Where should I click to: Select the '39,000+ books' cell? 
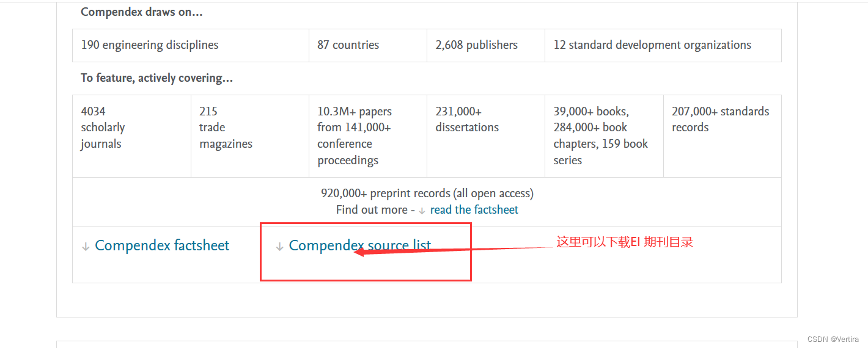(x=604, y=136)
